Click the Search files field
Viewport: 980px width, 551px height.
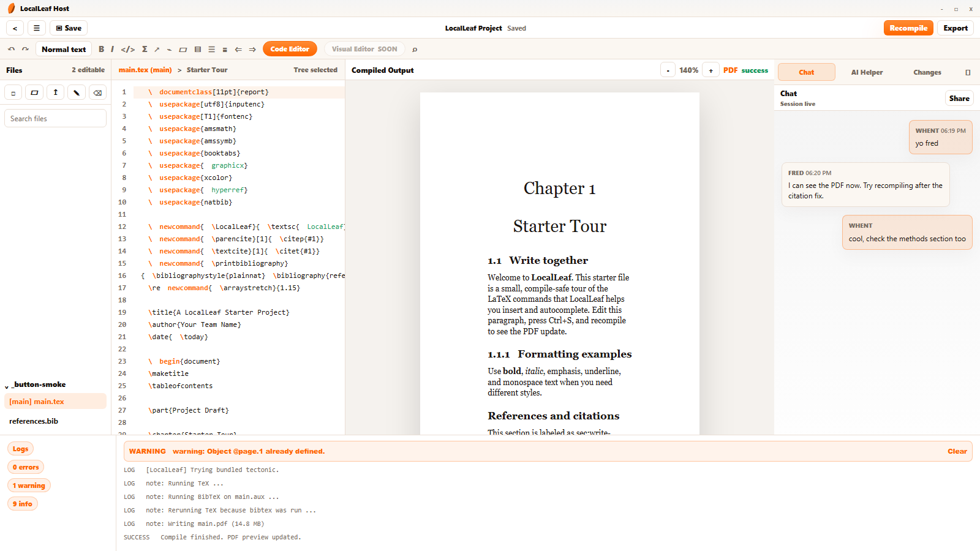pos(55,119)
